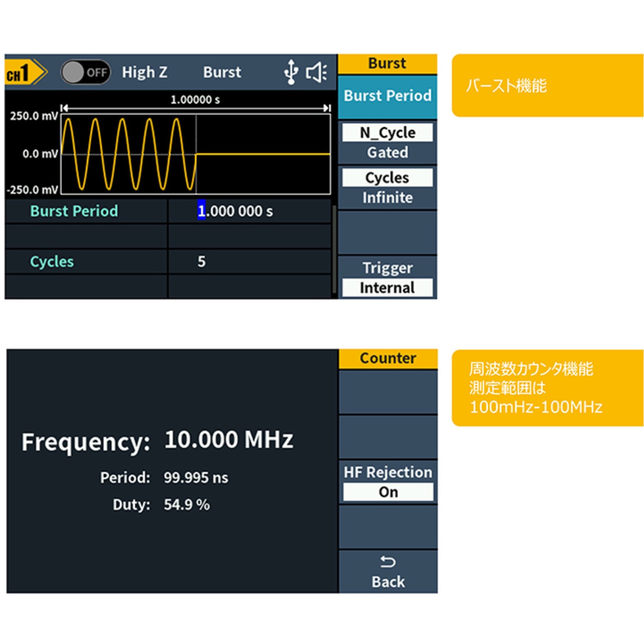The height and width of the screenshot is (644, 644).
Task: Go Back from the Counter menu
Action: click(388, 572)
